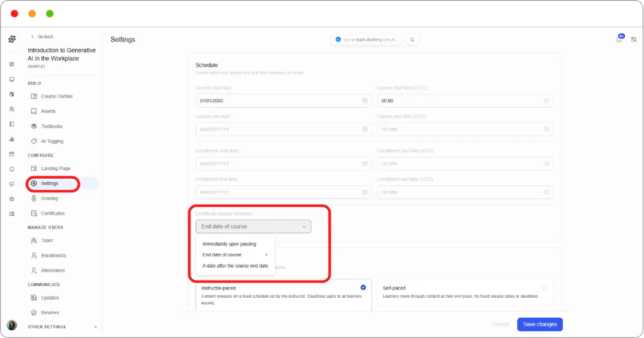This screenshot has height=338, width=644.
Task: Click the Course start time field
Action: 465,100
